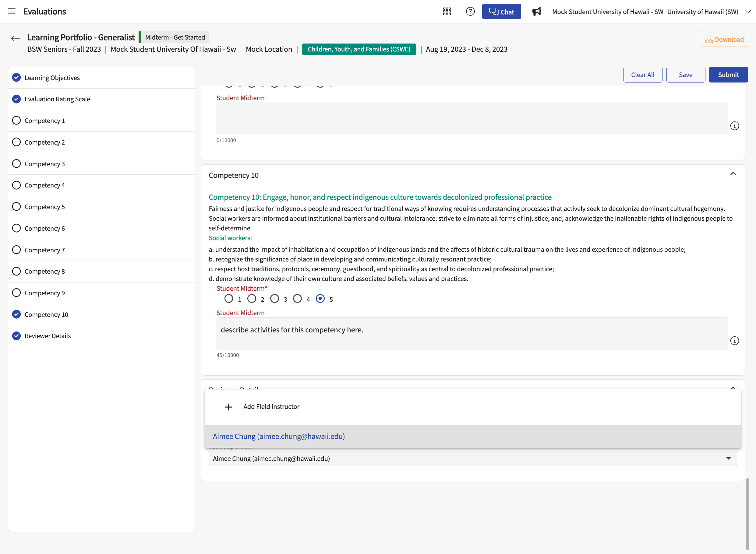
Task: Select rating 4 for Competency 10
Action: [297, 299]
